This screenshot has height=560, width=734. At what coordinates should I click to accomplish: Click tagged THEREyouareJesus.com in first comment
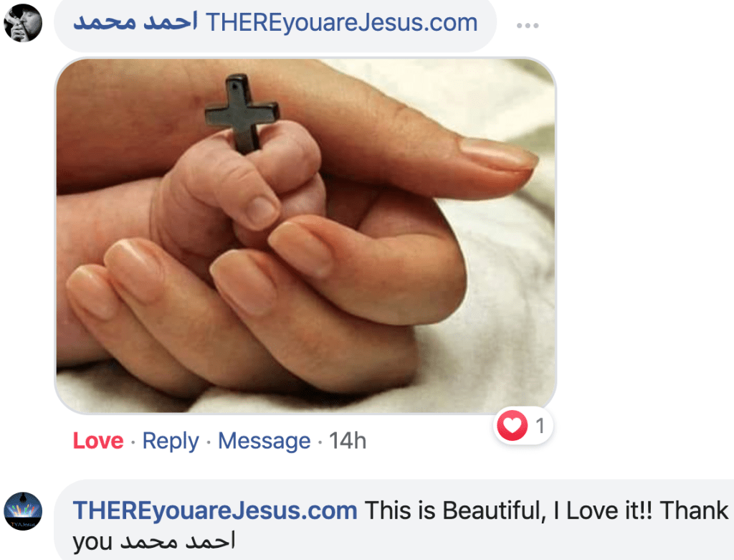pos(342,23)
